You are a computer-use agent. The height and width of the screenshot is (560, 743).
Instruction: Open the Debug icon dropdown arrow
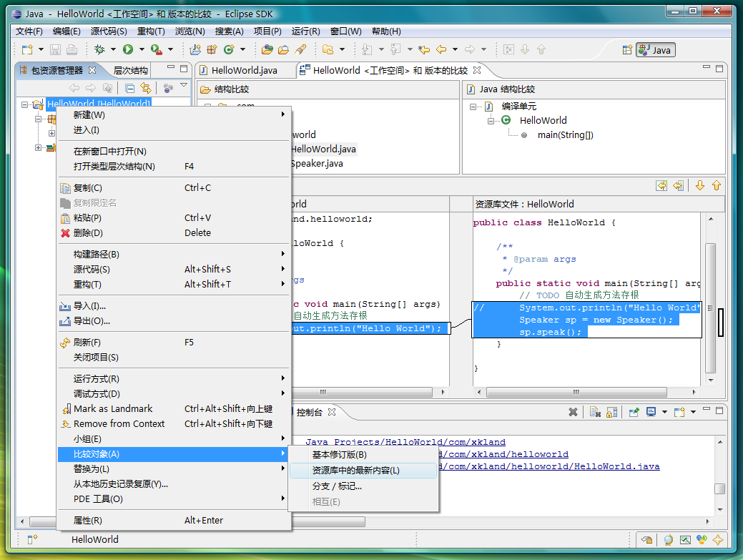click(113, 49)
